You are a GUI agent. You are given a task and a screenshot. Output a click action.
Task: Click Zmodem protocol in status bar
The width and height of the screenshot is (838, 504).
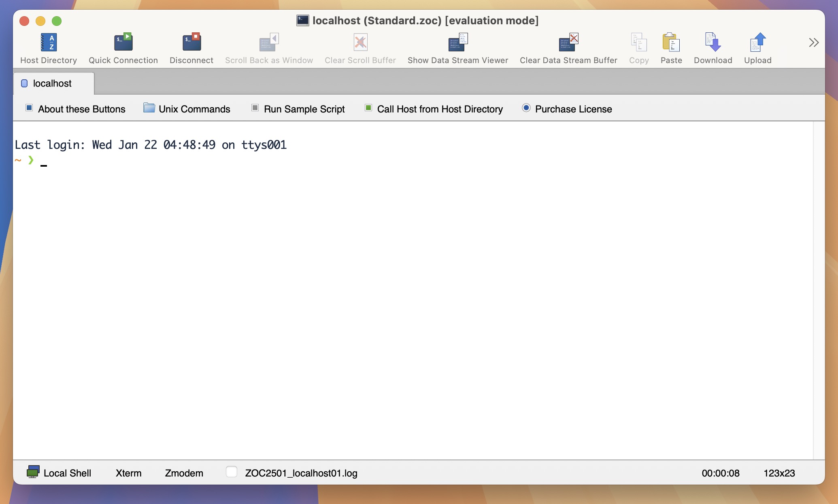(184, 473)
